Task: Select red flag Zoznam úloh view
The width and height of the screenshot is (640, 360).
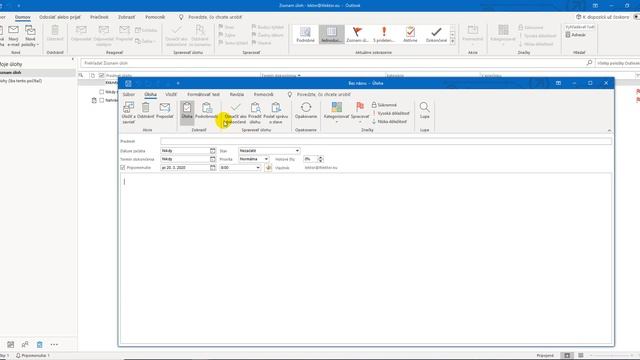Action: pos(357,34)
